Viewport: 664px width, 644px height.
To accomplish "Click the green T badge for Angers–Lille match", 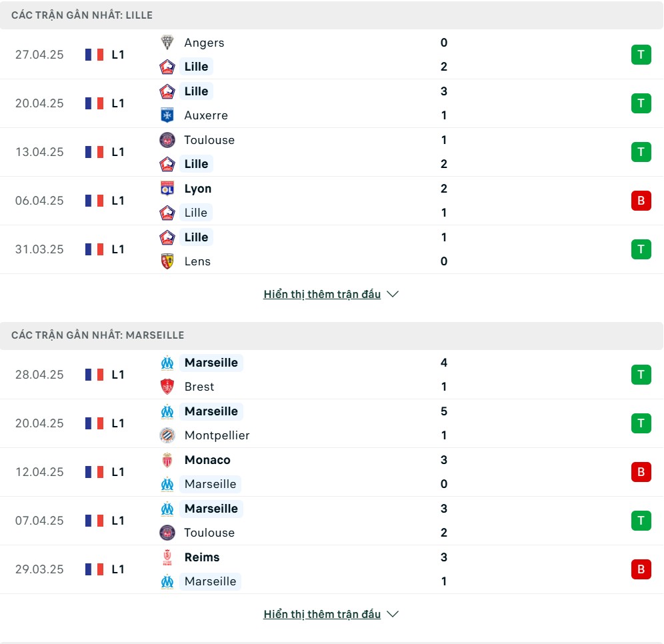I will [641, 55].
